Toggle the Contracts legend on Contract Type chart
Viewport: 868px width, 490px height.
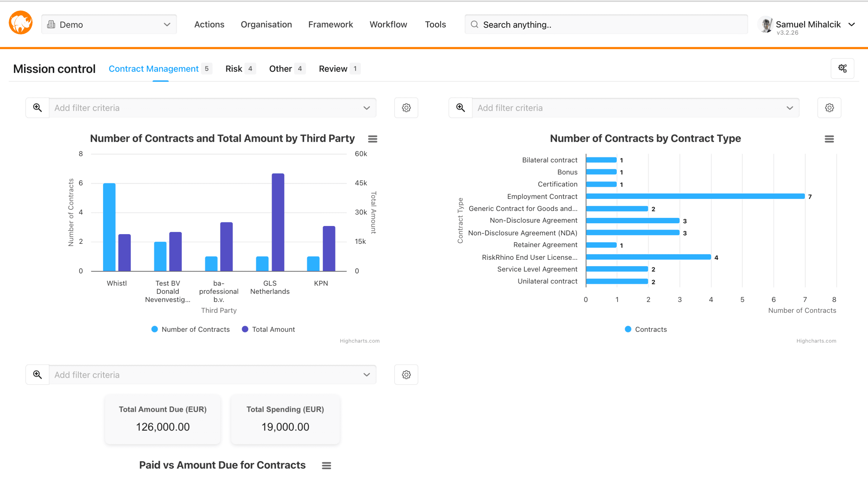(x=645, y=329)
